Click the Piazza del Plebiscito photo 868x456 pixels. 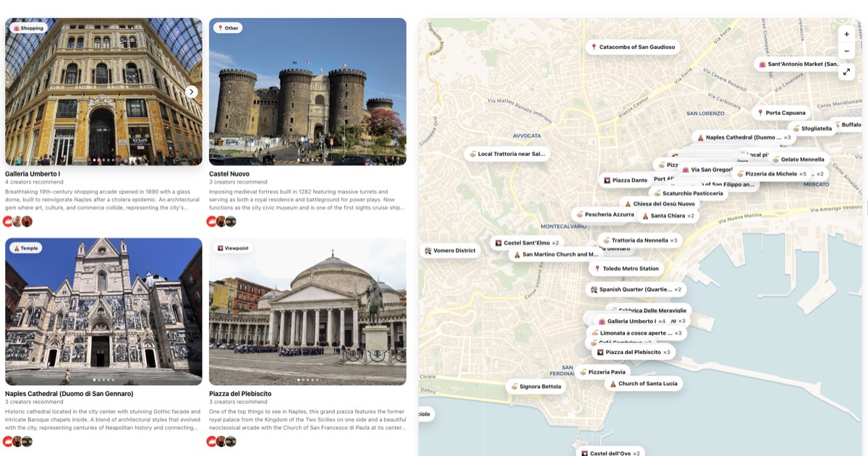coord(307,311)
